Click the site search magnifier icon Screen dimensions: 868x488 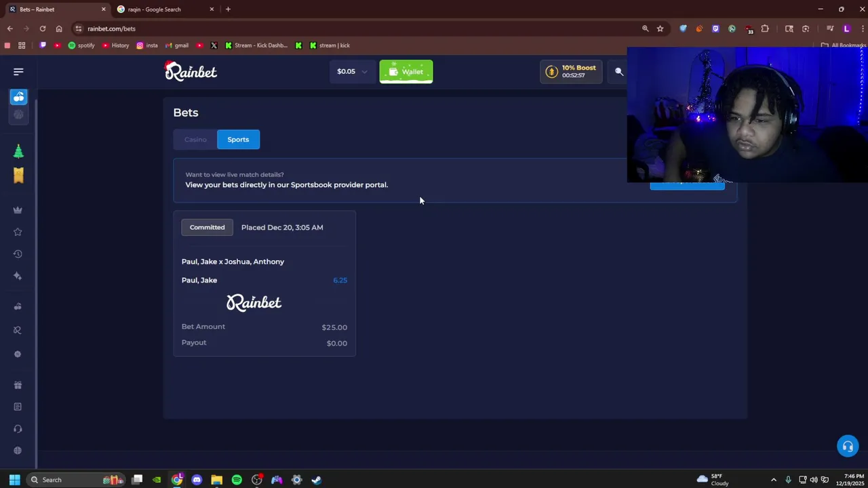coord(619,72)
